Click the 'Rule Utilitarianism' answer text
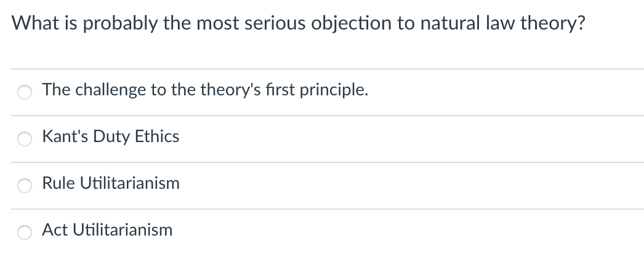 111,183
